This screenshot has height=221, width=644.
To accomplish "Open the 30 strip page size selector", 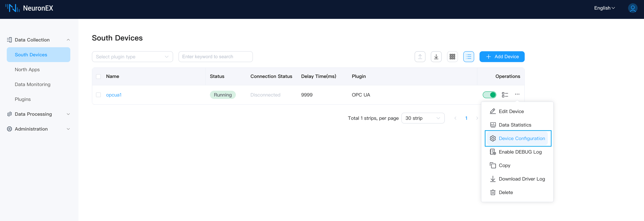I will (423, 118).
